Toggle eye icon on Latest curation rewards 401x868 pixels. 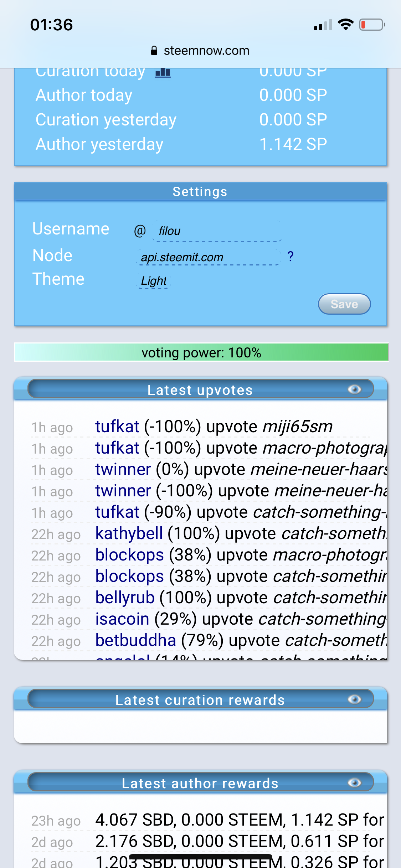click(x=354, y=699)
